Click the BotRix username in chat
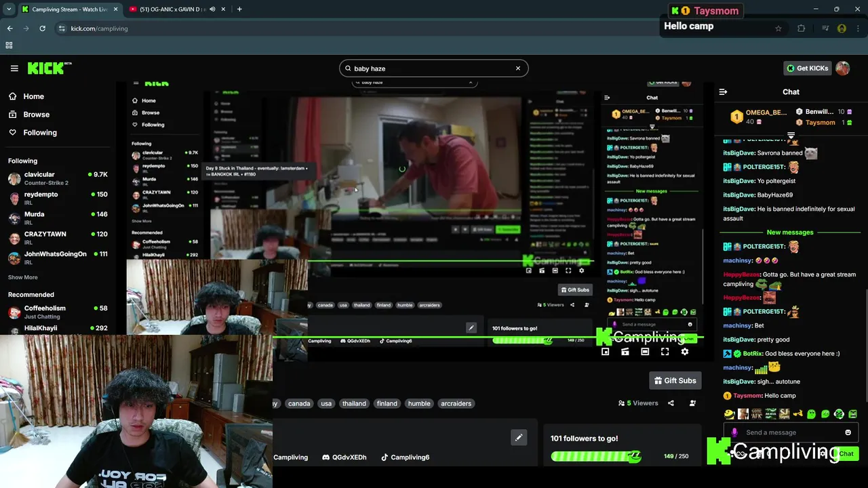868x488 pixels. (753, 354)
